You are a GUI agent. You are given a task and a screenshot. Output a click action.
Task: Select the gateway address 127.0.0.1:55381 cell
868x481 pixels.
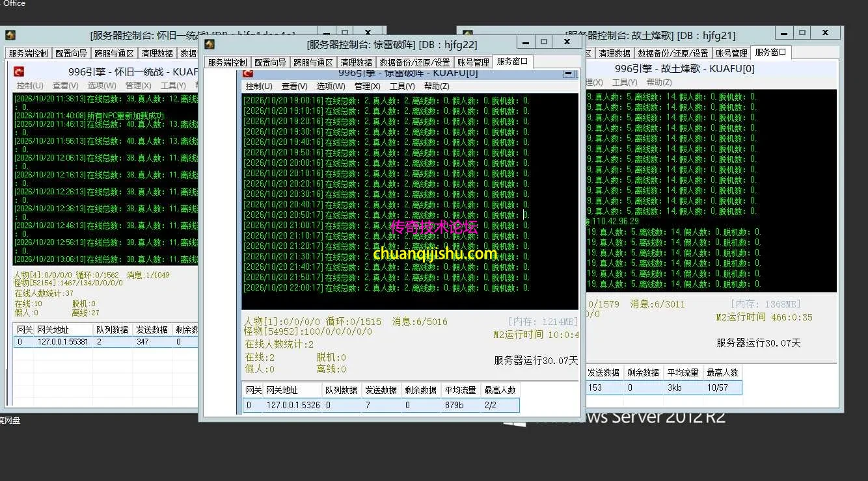(x=63, y=342)
